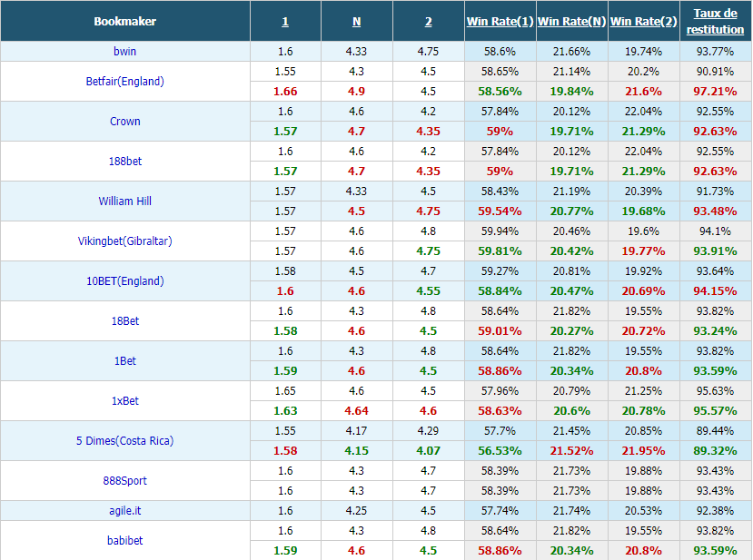Image resolution: width=753 pixels, height=560 pixels.
Task: Click William Hill's red 4.75 odds
Action: tap(429, 211)
